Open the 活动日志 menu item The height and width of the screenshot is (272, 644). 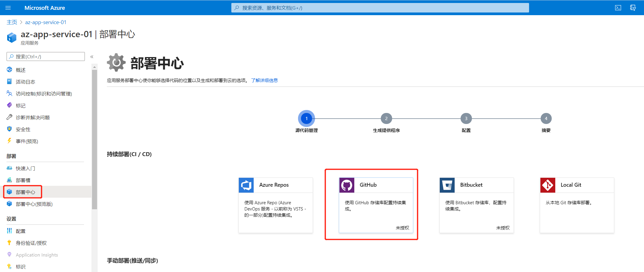tap(25, 82)
